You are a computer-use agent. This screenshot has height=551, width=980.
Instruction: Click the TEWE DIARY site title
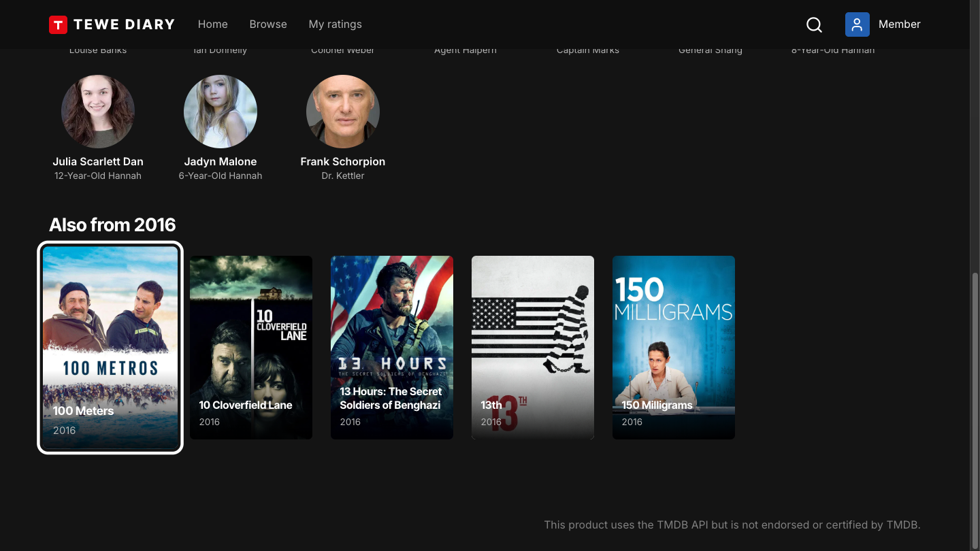(x=124, y=24)
